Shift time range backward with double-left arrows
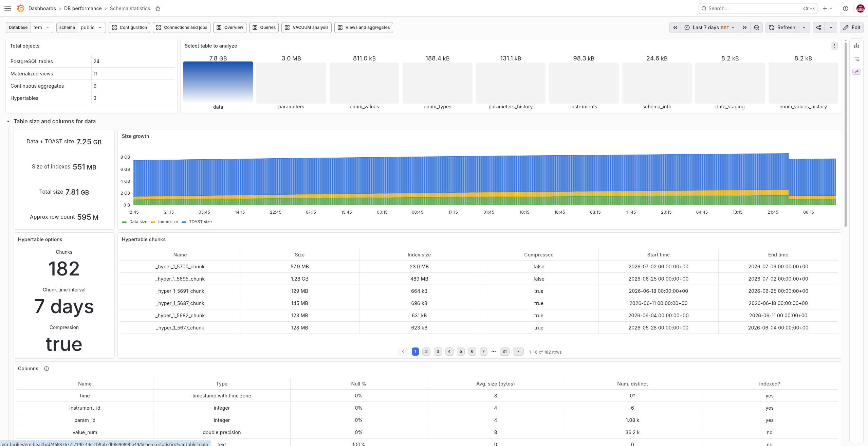868x446 pixels. pos(675,28)
